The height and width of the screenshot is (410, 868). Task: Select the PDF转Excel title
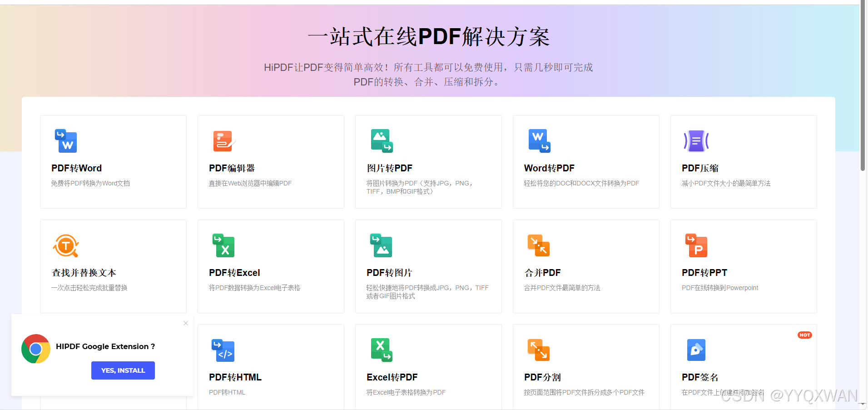[x=234, y=273]
